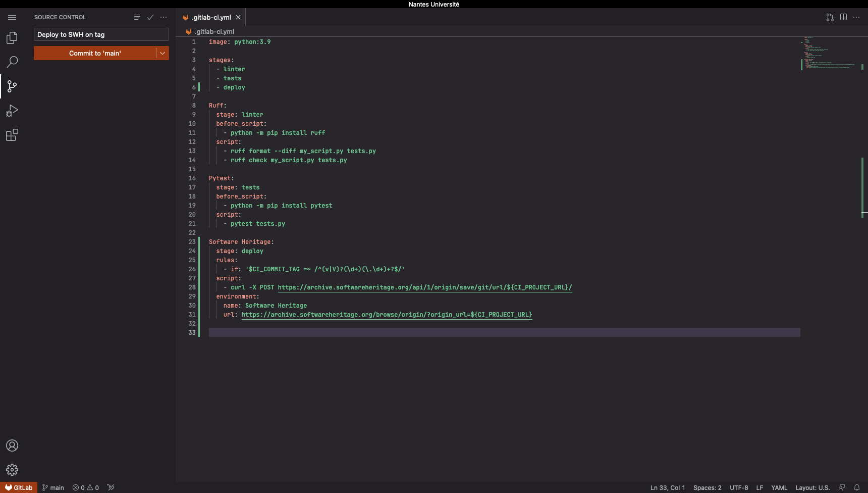The height and width of the screenshot is (493, 868).
Task: Open the Accounts menu icon
Action: (12, 446)
